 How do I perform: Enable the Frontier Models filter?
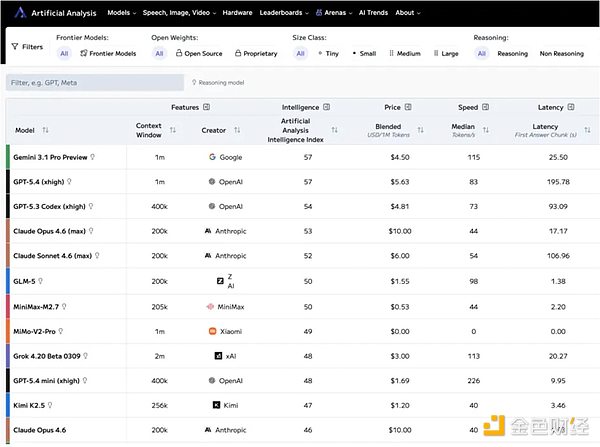coord(108,53)
